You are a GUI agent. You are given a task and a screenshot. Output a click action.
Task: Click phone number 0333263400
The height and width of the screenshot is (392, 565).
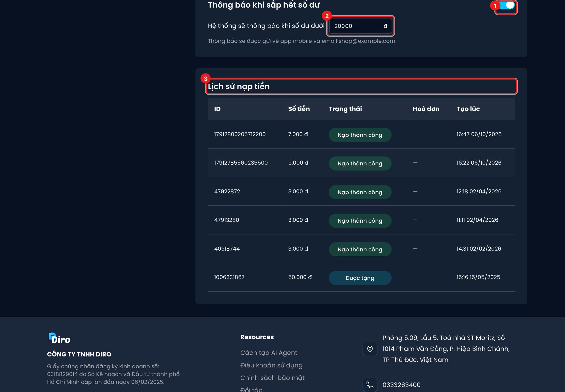pyautogui.click(x=402, y=385)
